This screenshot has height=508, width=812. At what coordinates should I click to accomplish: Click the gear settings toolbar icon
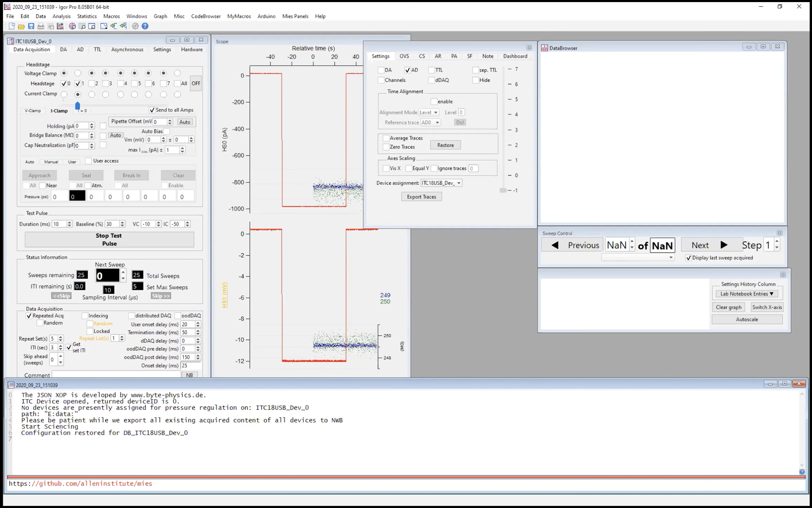click(x=135, y=26)
